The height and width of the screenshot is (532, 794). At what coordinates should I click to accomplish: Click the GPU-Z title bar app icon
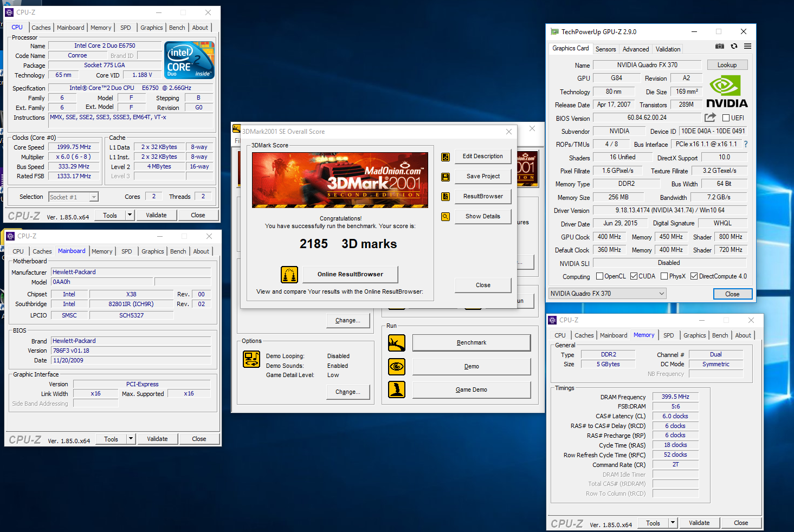[554, 32]
